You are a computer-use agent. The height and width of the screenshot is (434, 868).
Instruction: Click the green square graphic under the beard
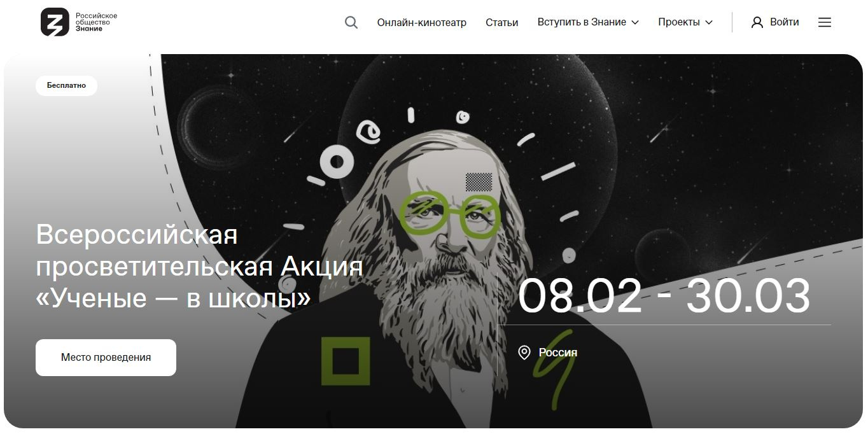[x=346, y=361]
